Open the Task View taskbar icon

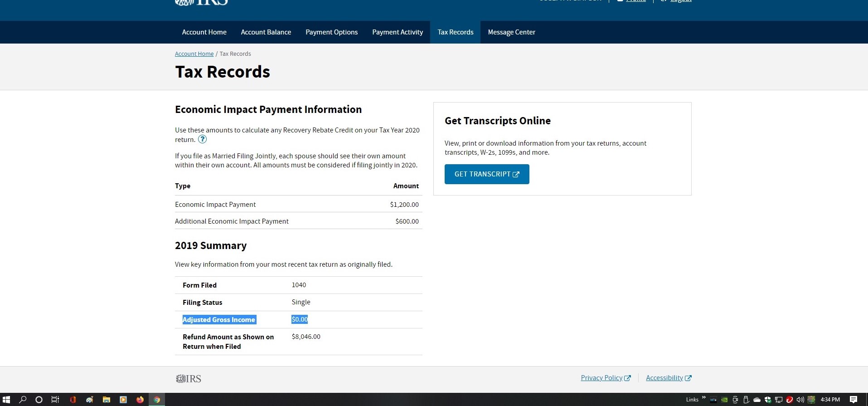(55, 400)
